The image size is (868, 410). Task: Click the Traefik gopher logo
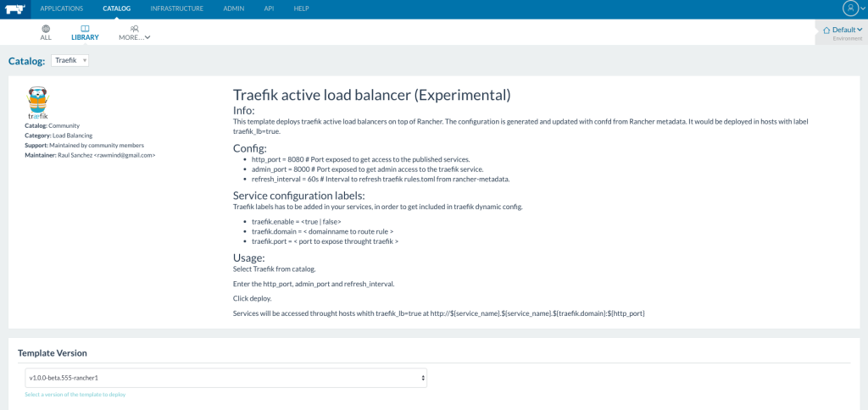[37, 101]
